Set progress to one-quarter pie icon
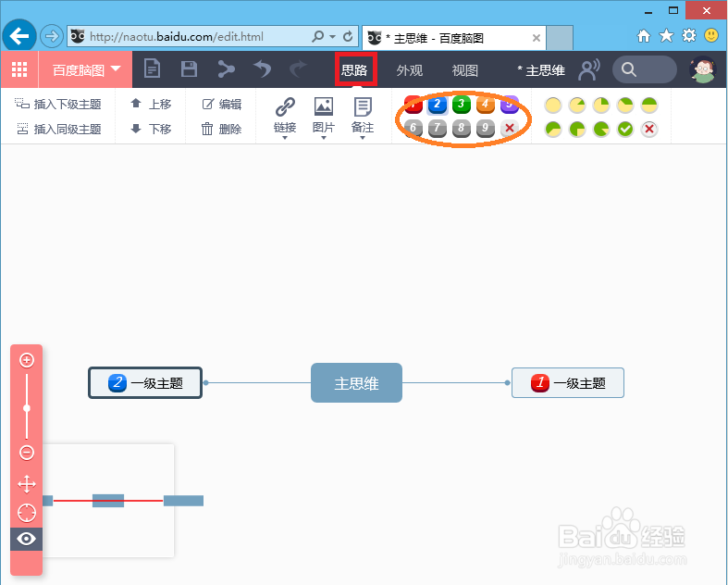 pos(601,105)
